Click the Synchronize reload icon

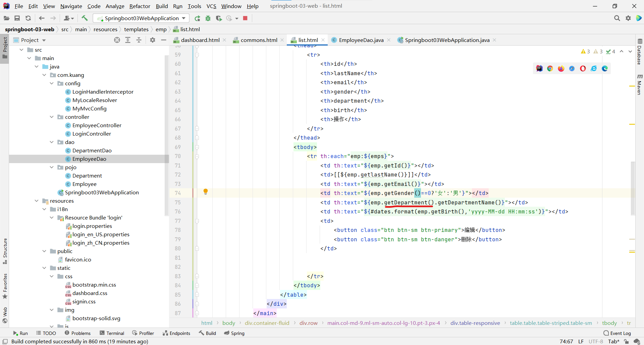tap(28, 18)
